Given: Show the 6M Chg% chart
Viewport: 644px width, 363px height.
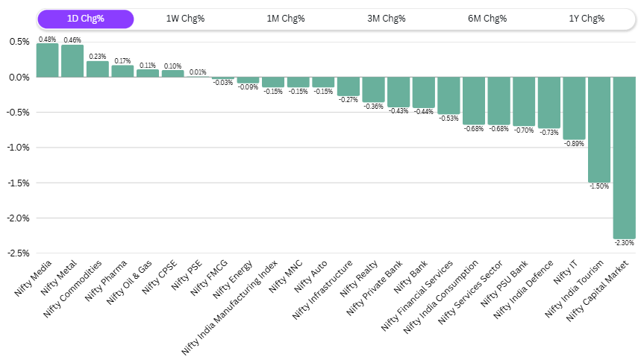Looking at the screenshot, I should (487, 19).
